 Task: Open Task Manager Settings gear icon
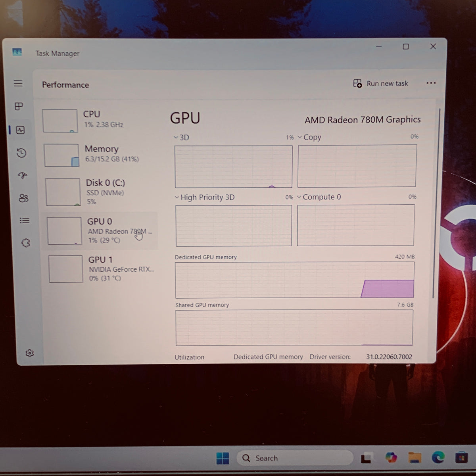tap(29, 353)
